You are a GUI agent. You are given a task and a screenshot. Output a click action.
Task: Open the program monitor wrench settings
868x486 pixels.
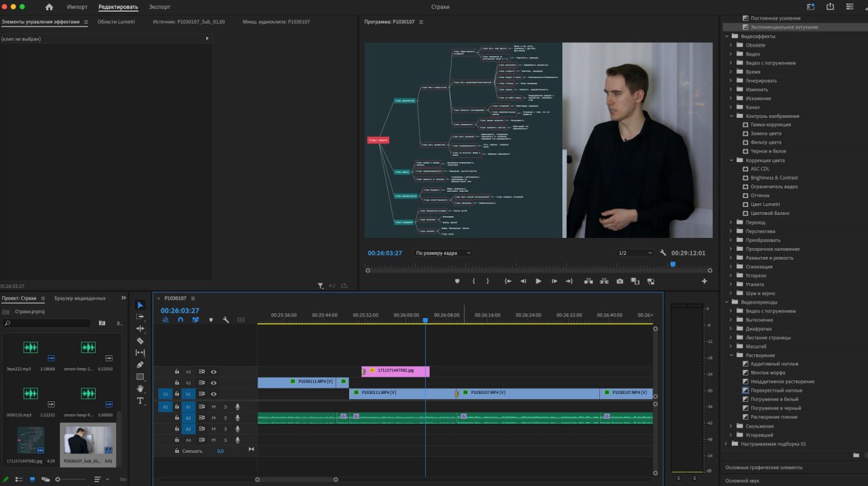click(663, 253)
